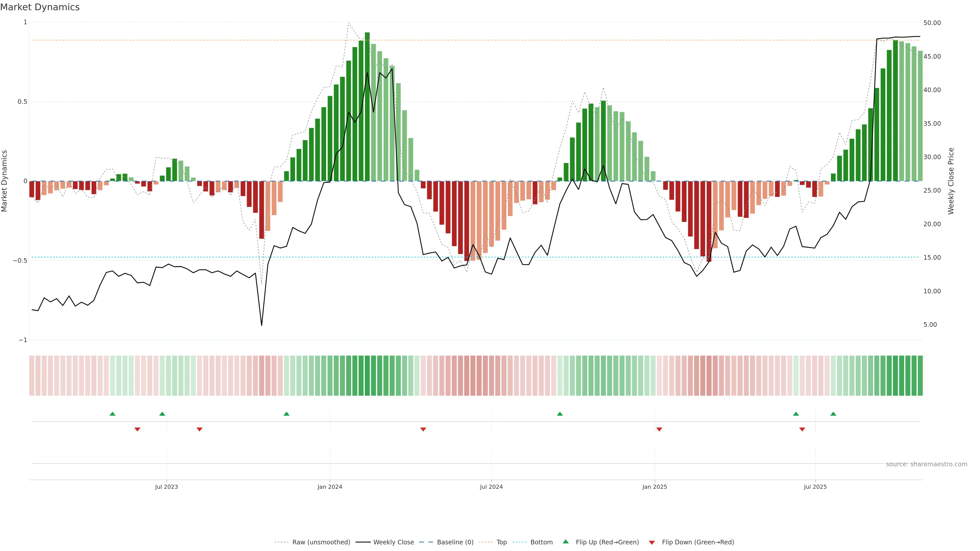Click the Flip Up green triangle legend icon
This screenshot has width=980, height=551.
(x=565, y=542)
